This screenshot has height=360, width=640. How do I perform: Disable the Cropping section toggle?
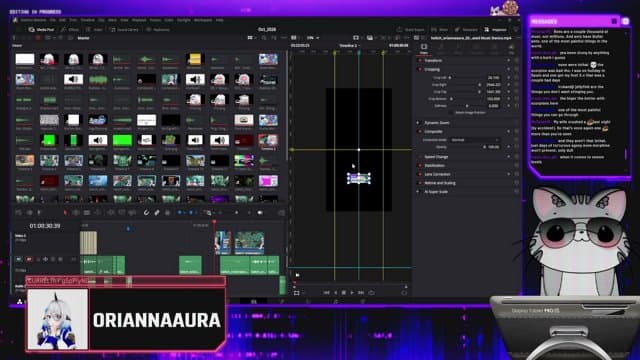420,69
